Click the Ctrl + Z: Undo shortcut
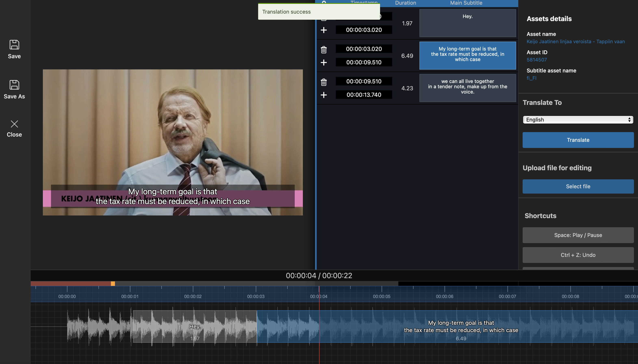Viewport: 638px width, 364px height. [578, 255]
